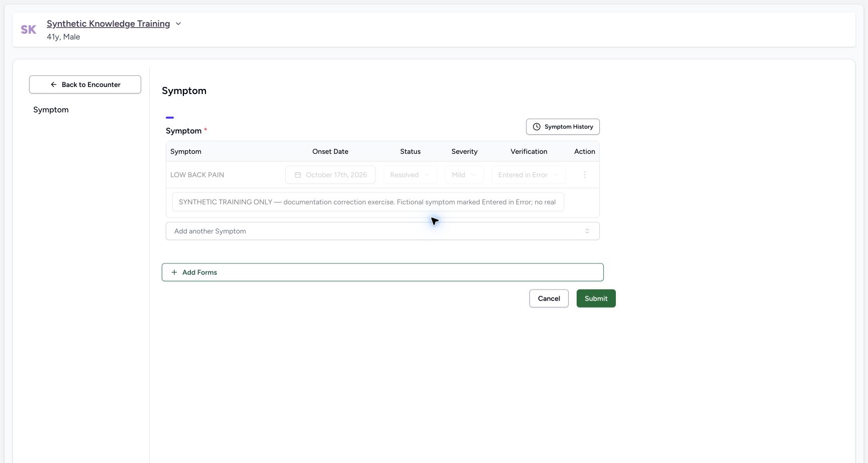Screen dimensions: 868x463
Task: Click the SK patient avatar initials
Action: (x=29, y=30)
